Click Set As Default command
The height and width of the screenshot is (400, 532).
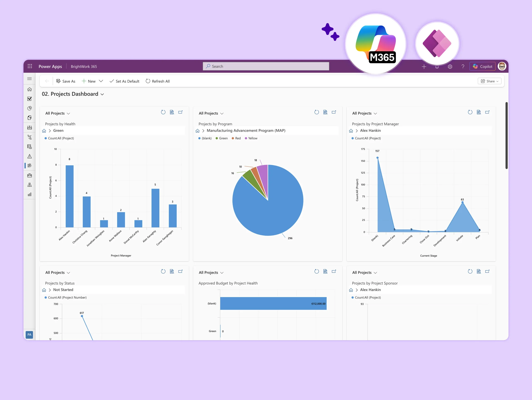pos(124,81)
